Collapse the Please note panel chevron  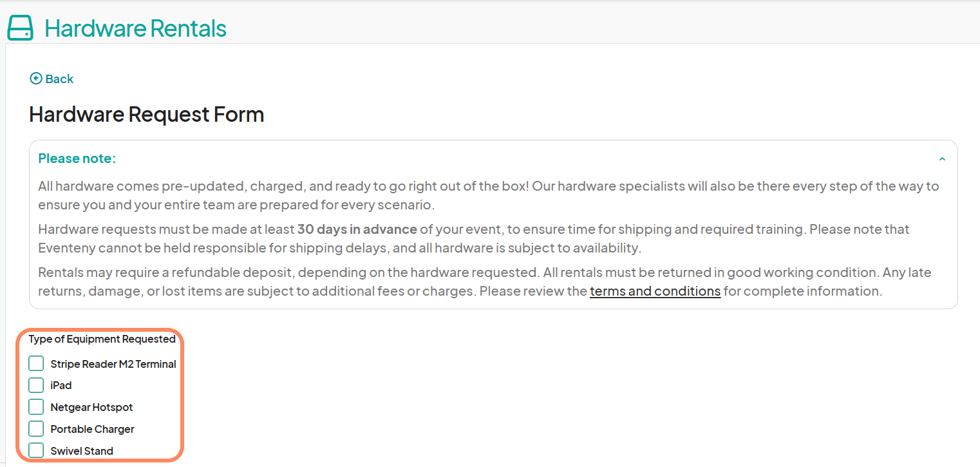coord(942,159)
